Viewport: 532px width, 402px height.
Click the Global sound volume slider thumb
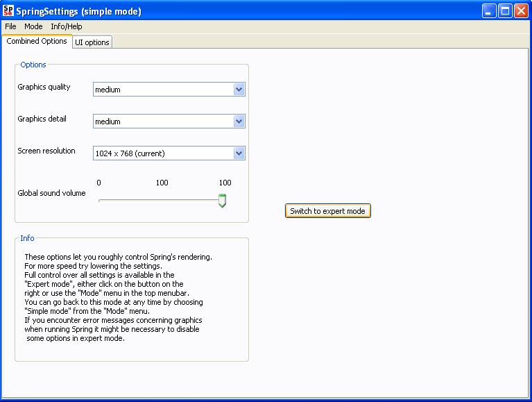coord(222,201)
